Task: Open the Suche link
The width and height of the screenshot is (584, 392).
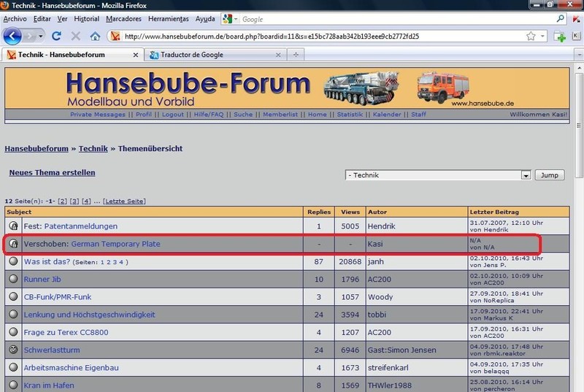Action: [x=243, y=115]
